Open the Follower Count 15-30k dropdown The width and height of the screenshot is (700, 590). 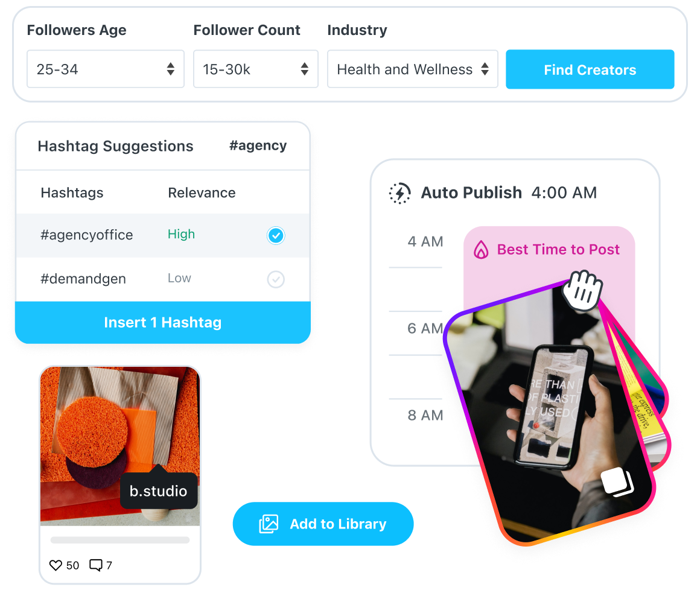[256, 69]
